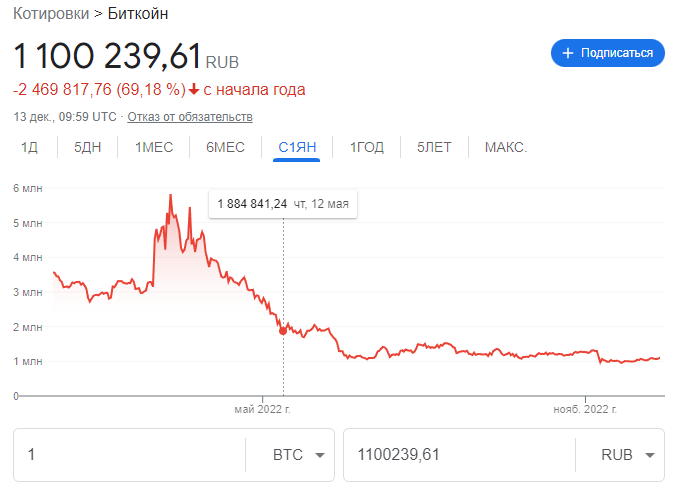Select the МАКС. range tab
This screenshot has width=676, height=488.
505,147
